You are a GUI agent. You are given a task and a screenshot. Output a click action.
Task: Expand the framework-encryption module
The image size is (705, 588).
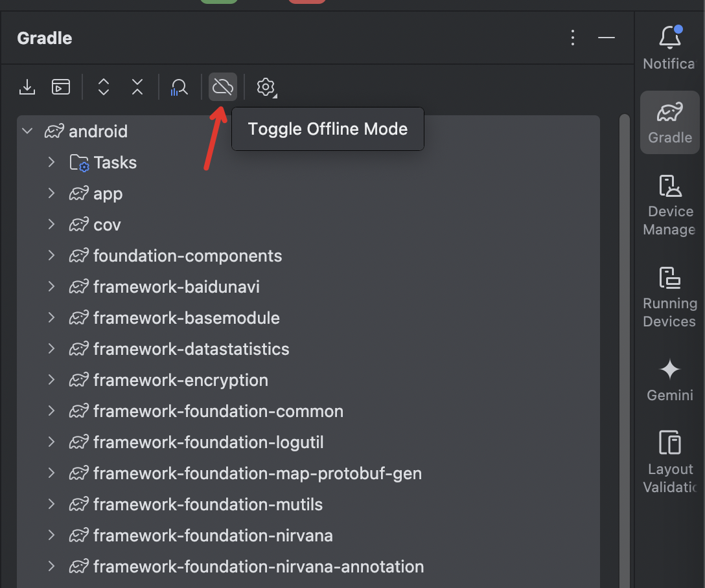tap(51, 379)
